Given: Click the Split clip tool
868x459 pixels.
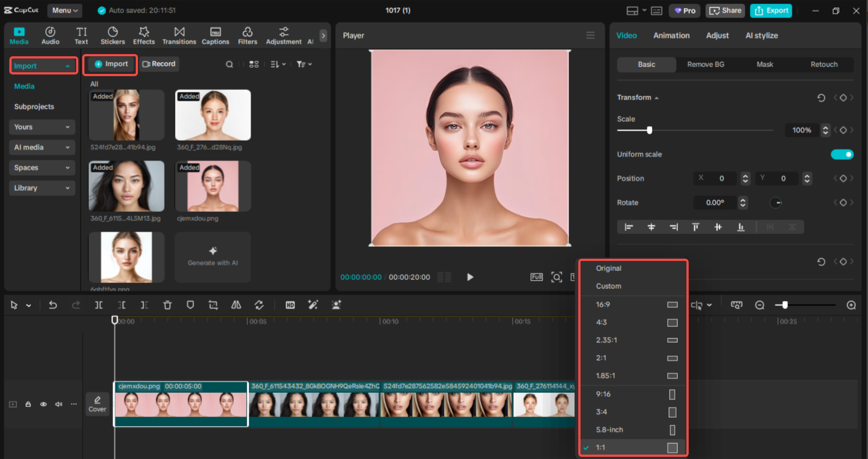Looking at the screenshot, I should point(99,305).
